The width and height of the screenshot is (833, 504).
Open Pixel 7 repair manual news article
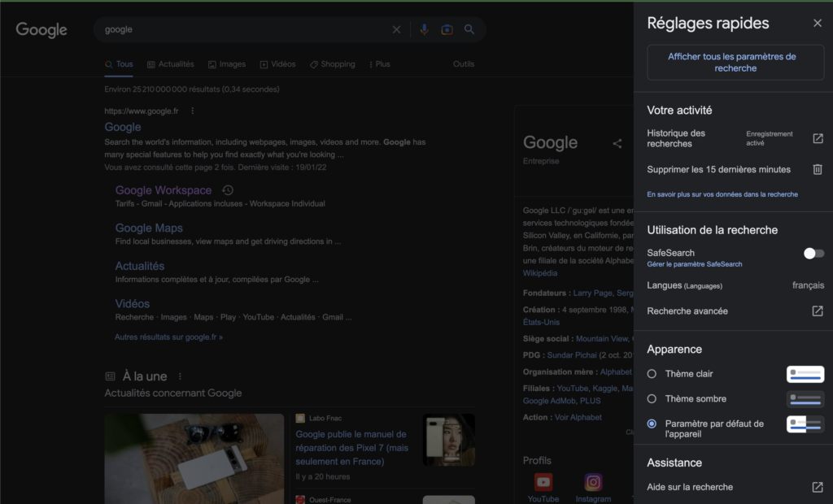[x=351, y=448]
